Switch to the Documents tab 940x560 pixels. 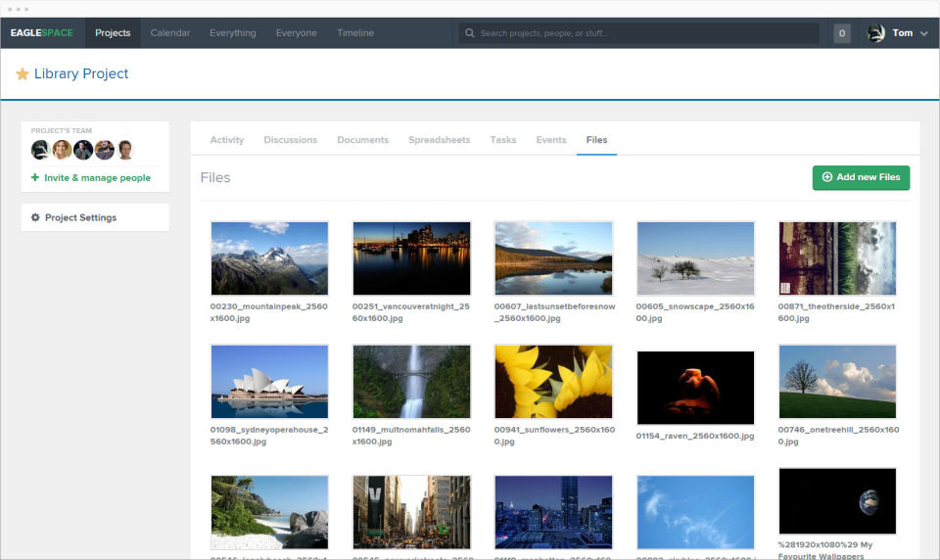(x=362, y=140)
